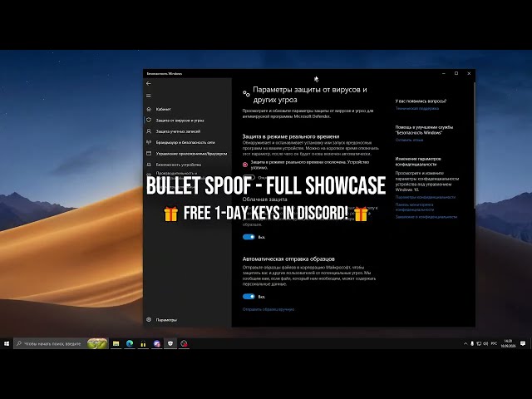The height and width of the screenshot is (399, 532).
Task: Open the volume speaker icon in tray
Action: coord(485,343)
